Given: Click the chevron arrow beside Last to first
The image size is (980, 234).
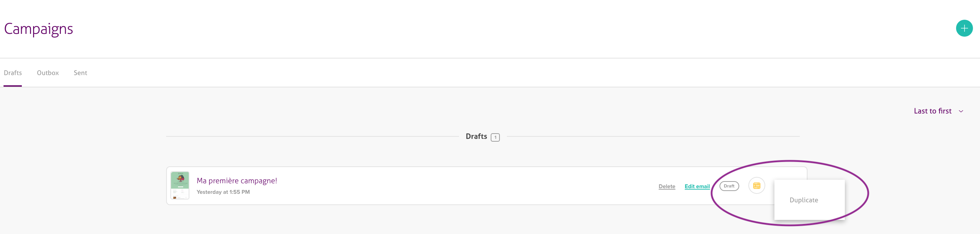Looking at the screenshot, I should (x=961, y=111).
